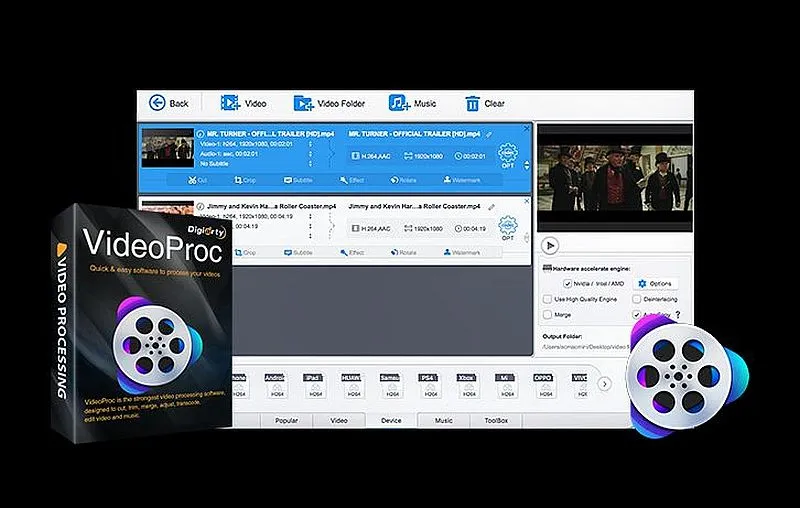Viewport: 800px width, 508px height.
Task: Switch to the Video tab
Action: click(x=339, y=421)
